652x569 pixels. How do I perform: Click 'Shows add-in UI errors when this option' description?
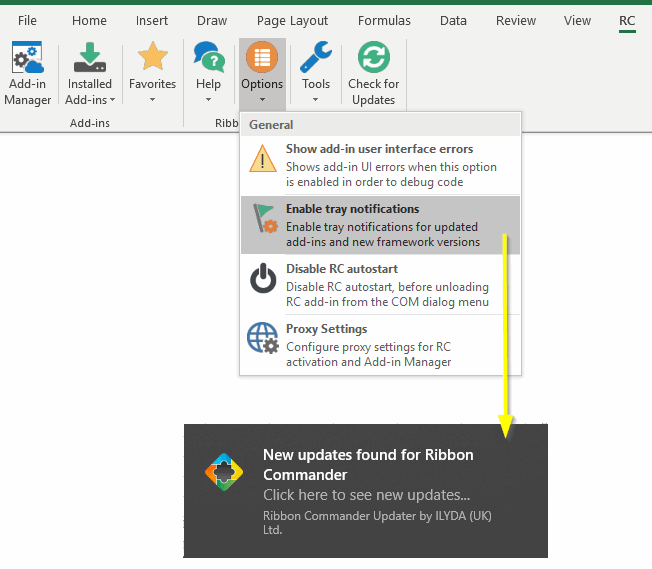(391, 167)
